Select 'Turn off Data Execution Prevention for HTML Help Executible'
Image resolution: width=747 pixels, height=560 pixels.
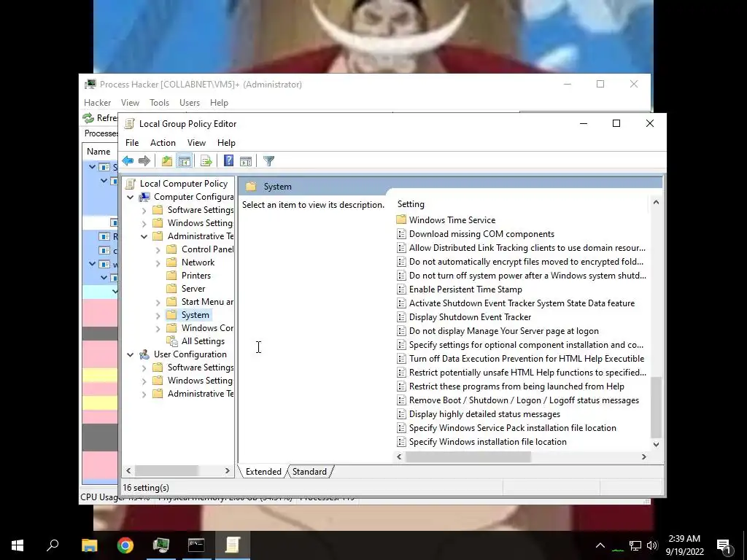coord(527,358)
